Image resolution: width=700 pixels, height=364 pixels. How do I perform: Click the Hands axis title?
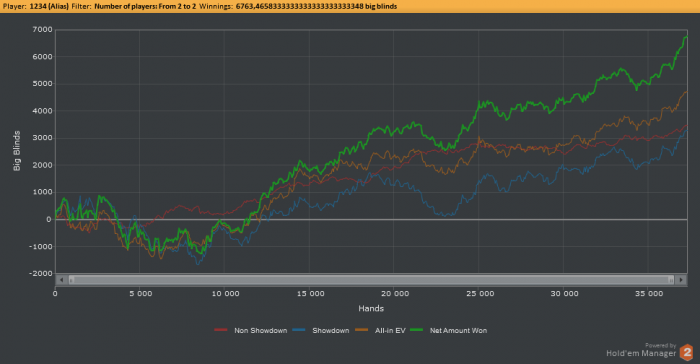pos(371,308)
